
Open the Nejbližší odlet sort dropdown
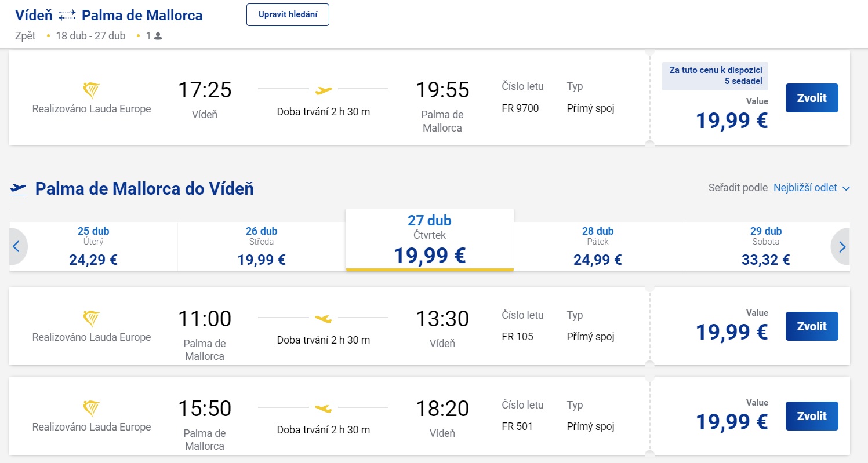[812, 188]
